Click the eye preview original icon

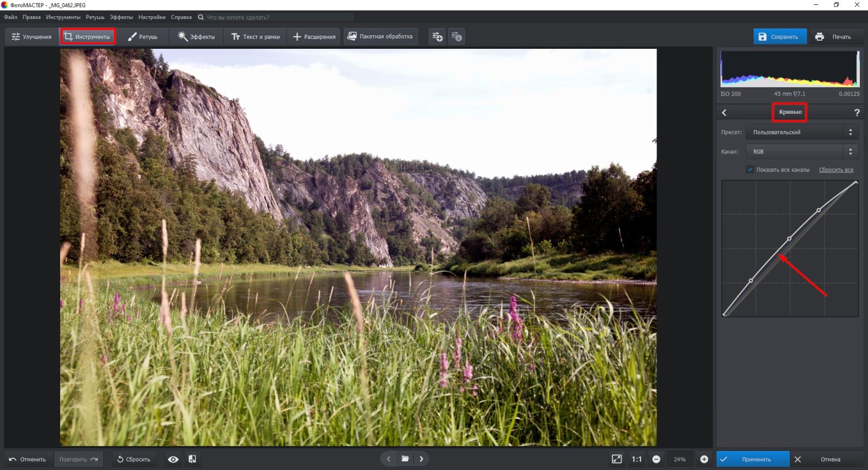[x=173, y=459]
